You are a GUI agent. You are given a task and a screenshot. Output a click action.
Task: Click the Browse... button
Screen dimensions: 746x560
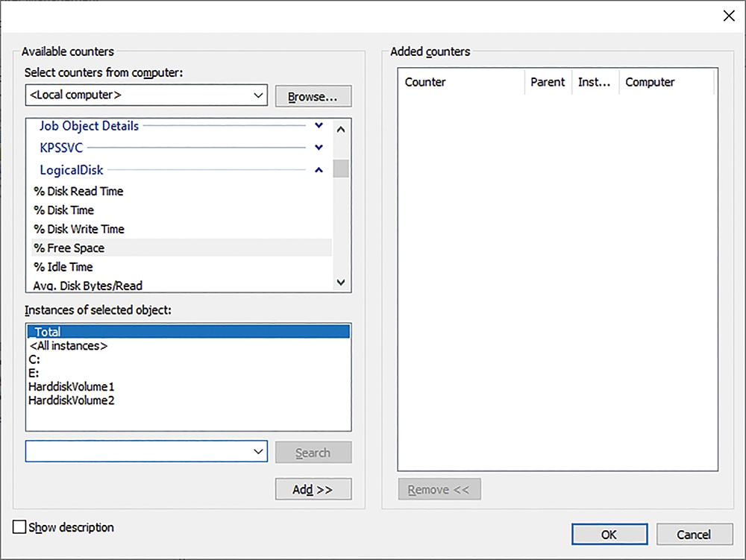tap(313, 96)
